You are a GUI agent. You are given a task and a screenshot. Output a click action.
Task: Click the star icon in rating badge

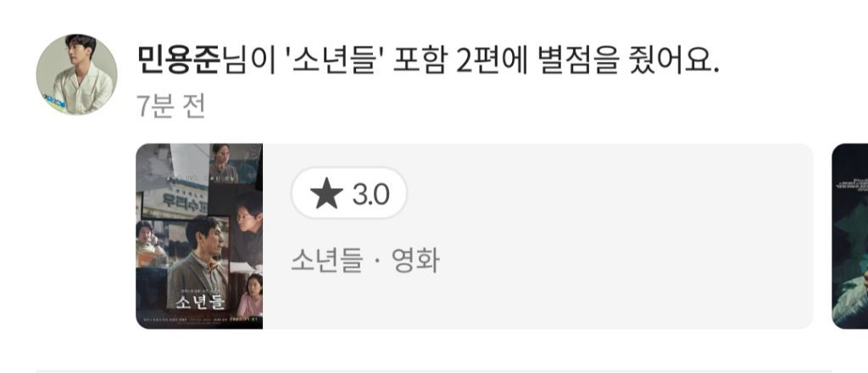tap(326, 193)
